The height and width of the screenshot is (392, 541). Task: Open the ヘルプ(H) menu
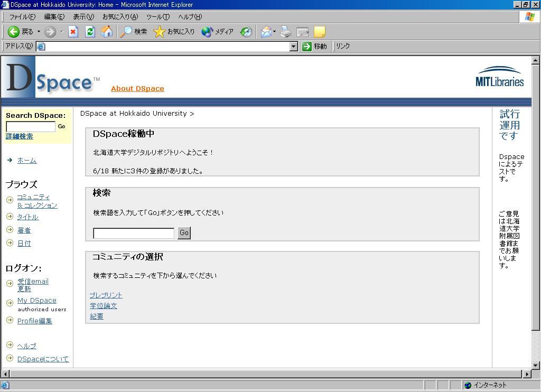coord(190,16)
